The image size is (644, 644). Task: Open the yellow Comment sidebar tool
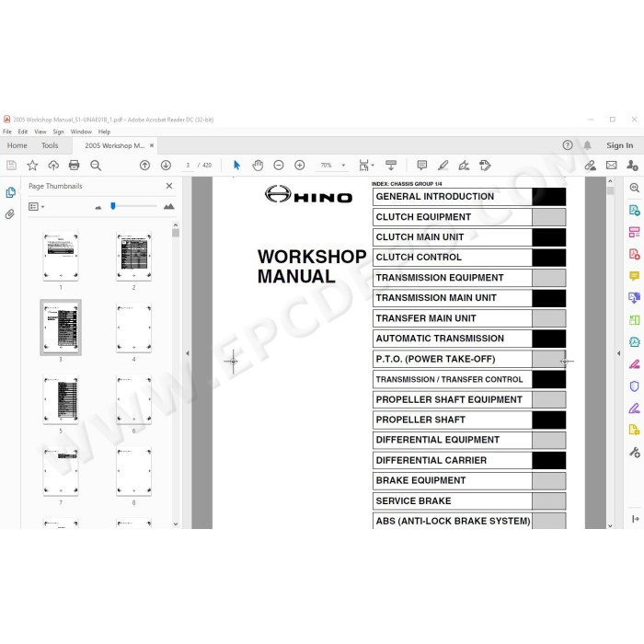[635, 276]
